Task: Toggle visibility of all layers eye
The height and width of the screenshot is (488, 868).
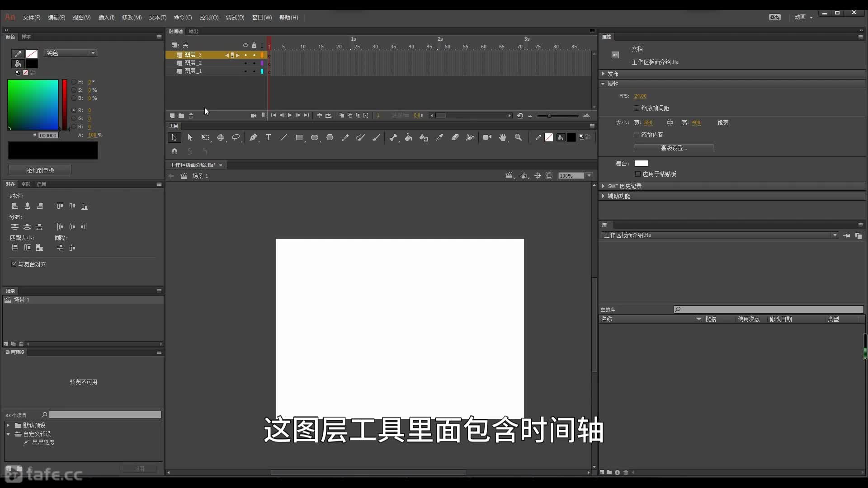Action: click(245, 45)
